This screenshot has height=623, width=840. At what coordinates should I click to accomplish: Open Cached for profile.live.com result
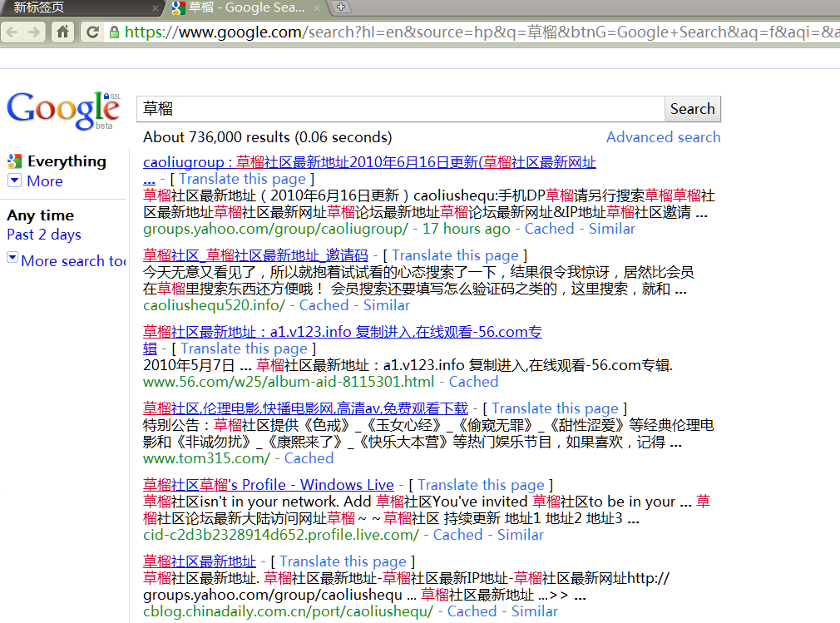(x=457, y=535)
